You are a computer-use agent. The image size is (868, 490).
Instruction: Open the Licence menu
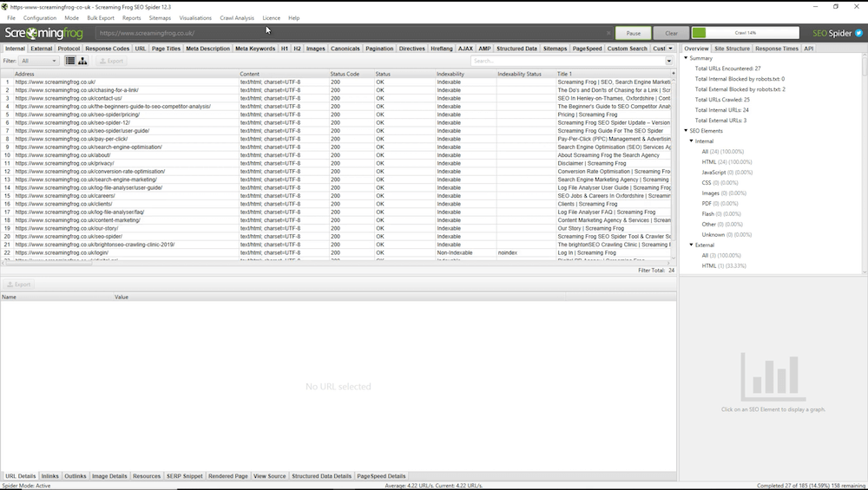point(271,17)
